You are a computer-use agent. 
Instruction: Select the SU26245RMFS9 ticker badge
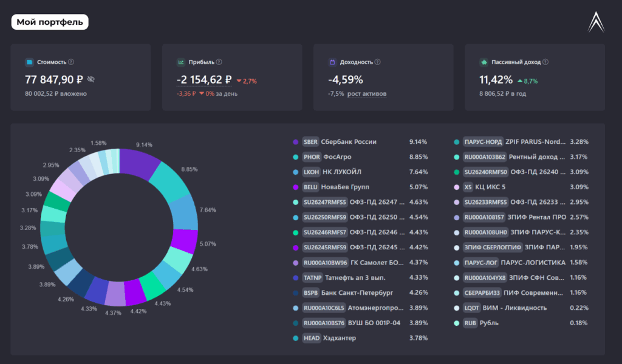point(324,247)
